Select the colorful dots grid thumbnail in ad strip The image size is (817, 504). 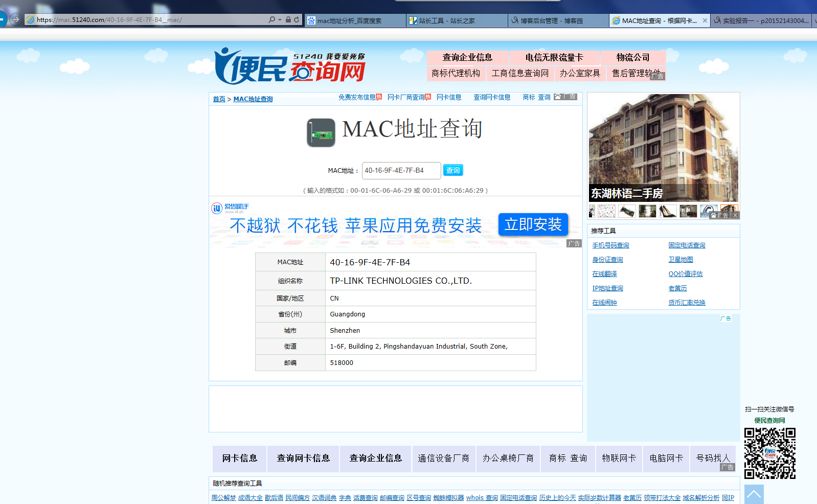[x=606, y=211]
